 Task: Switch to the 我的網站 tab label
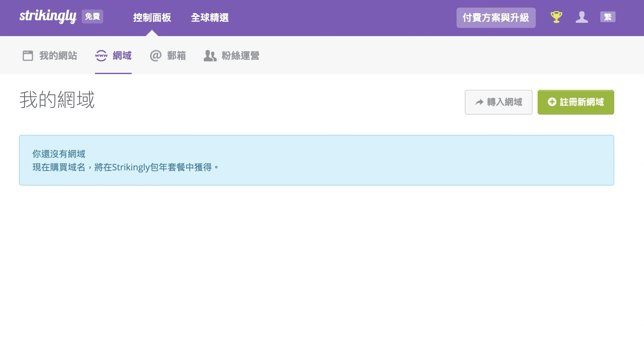(58, 56)
